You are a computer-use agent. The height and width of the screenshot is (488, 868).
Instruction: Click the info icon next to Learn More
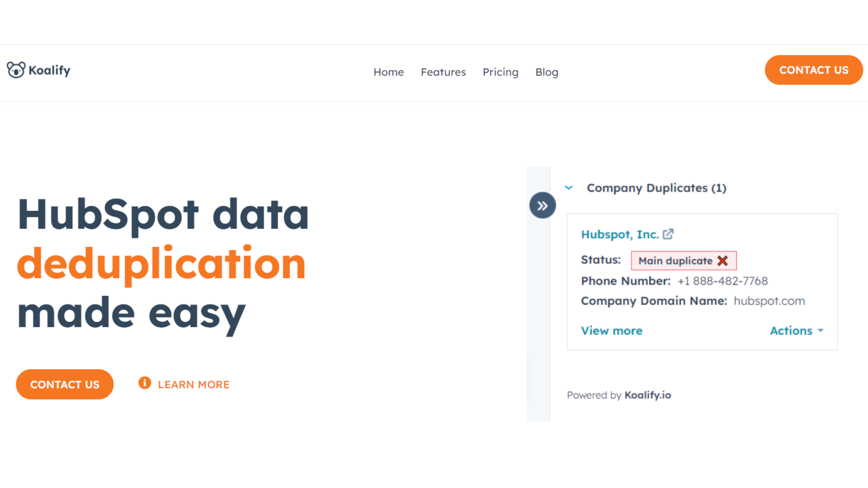pos(144,383)
